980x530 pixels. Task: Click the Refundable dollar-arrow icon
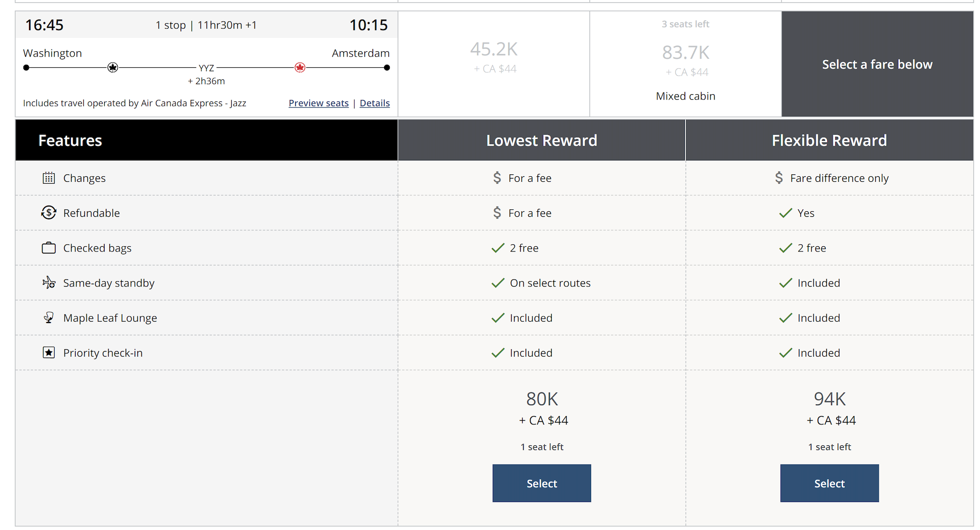[x=49, y=213]
